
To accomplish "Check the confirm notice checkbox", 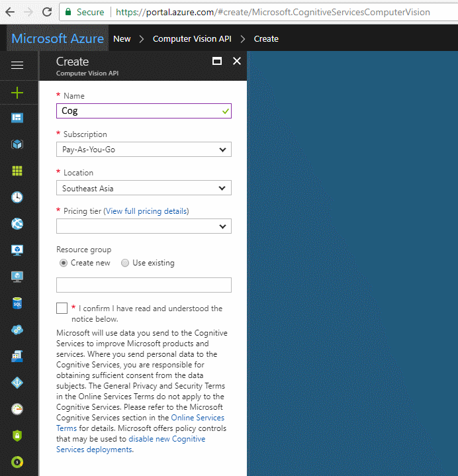I will click(62, 308).
